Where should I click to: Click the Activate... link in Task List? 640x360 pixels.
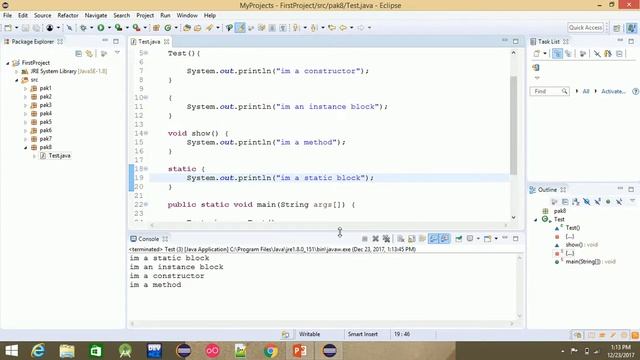[x=613, y=91]
